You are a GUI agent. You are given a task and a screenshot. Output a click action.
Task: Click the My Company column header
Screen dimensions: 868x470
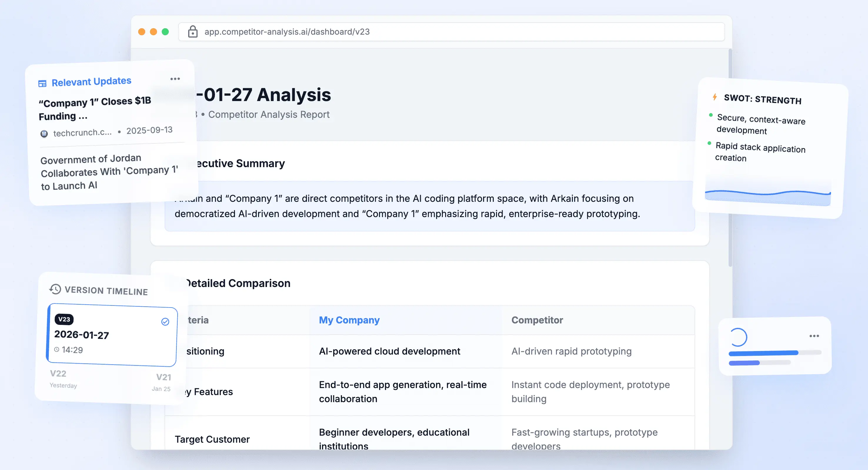pyautogui.click(x=349, y=320)
